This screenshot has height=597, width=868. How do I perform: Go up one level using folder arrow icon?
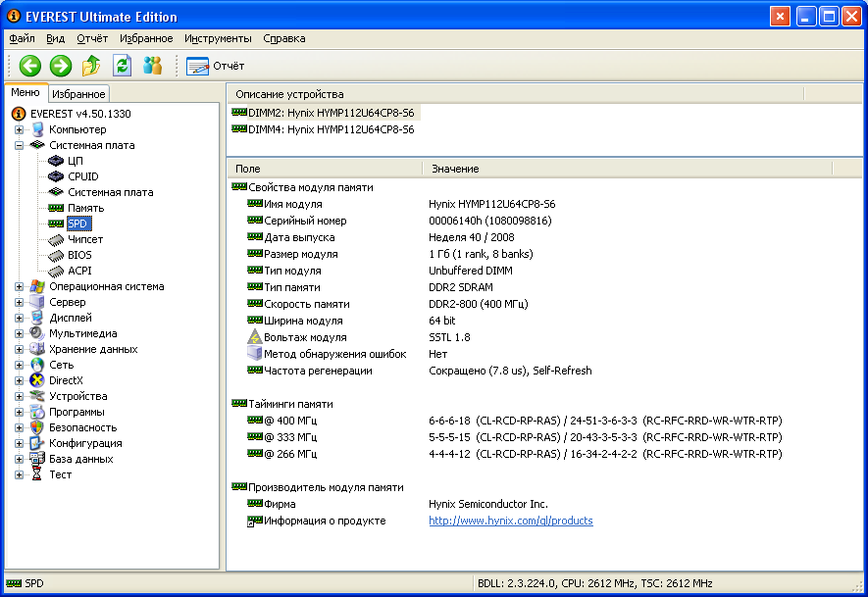coord(91,66)
